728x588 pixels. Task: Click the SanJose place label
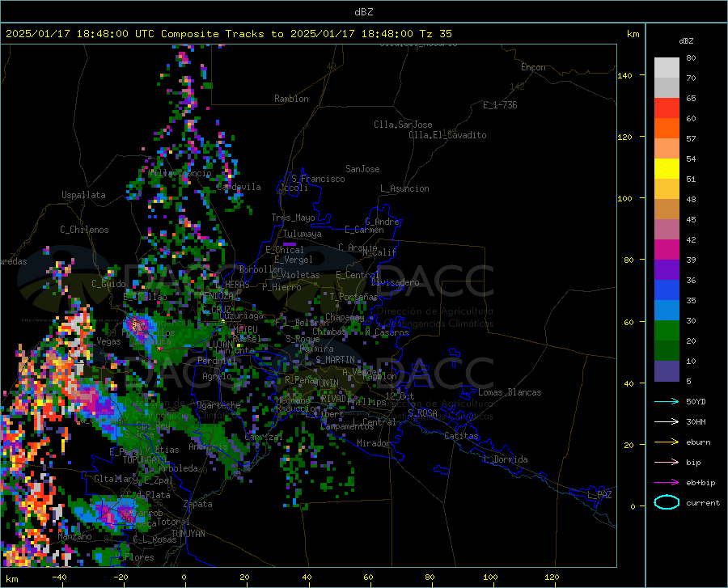point(362,169)
